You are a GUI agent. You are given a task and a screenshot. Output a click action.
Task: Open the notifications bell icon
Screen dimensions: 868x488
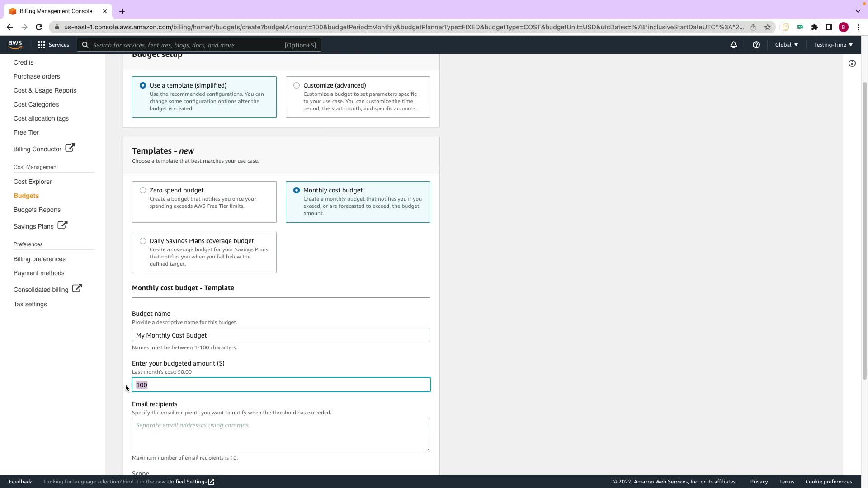733,45
